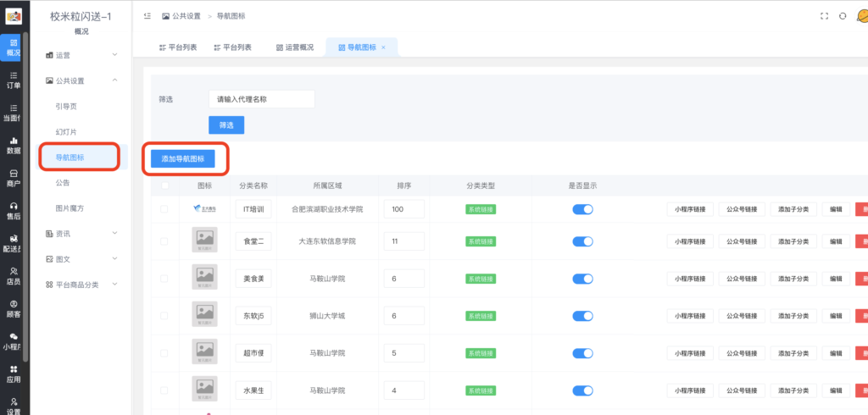Close the 导航图标 tab

[383, 47]
